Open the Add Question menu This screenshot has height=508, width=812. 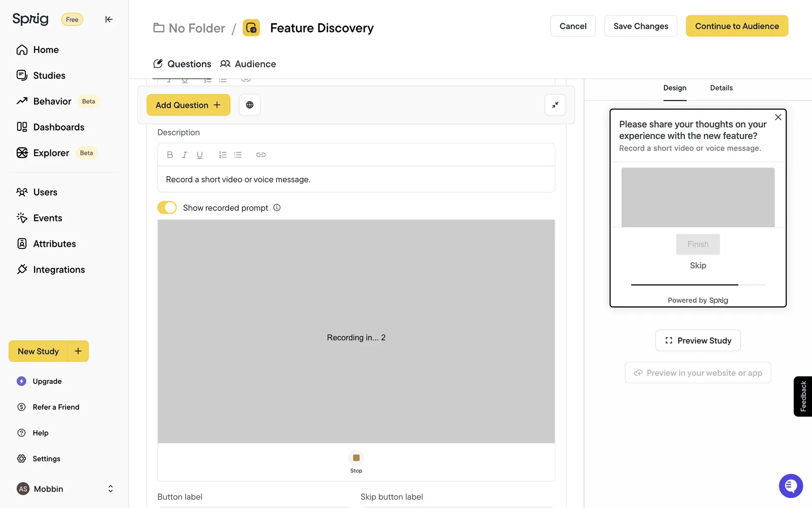pos(188,105)
